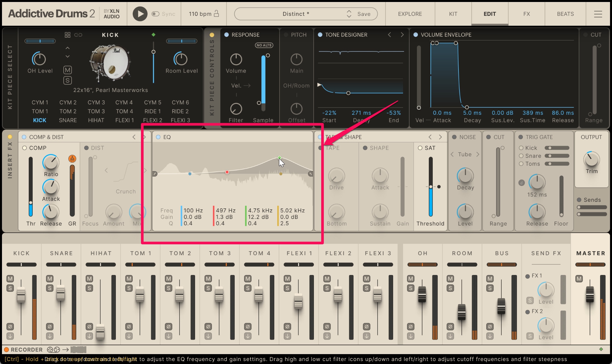Viewport: 612px width, 364px height.
Task: Toggle the PITCH section power
Action: (x=286, y=35)
